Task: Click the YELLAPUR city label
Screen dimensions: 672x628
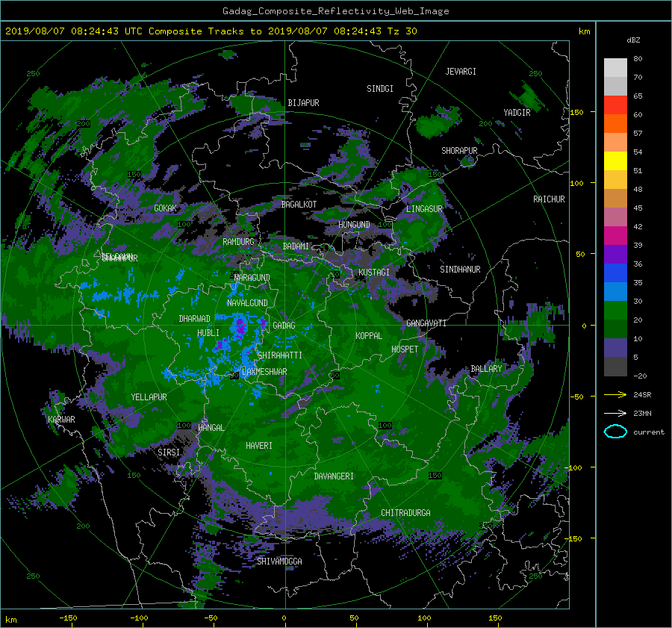Action: click(x=149, y=397)
